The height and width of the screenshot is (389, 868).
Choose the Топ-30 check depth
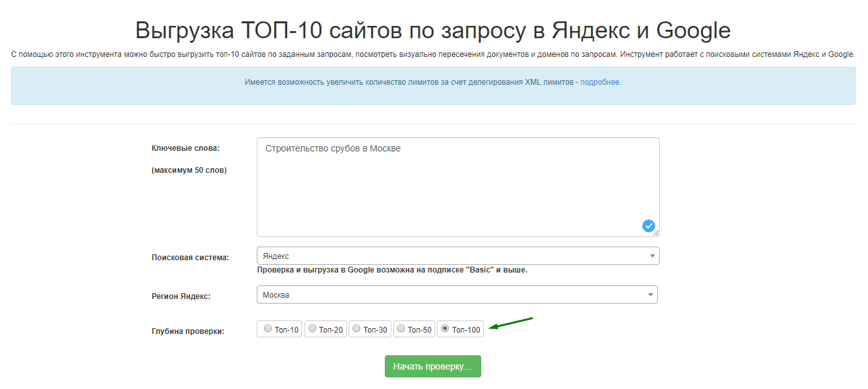click(x=370, y=329)
